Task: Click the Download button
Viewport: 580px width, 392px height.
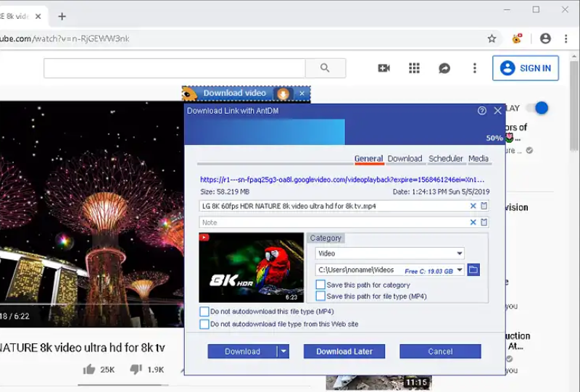Action: tap(242, 351)
